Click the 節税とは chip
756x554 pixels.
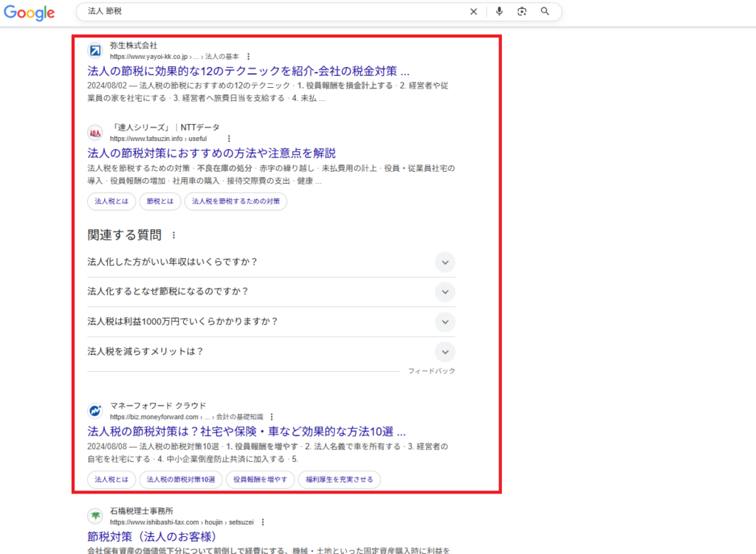[x=160, y=201]
